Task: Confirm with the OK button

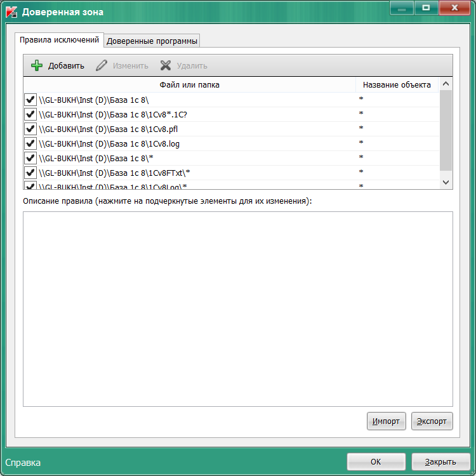Action: (376, 462)
